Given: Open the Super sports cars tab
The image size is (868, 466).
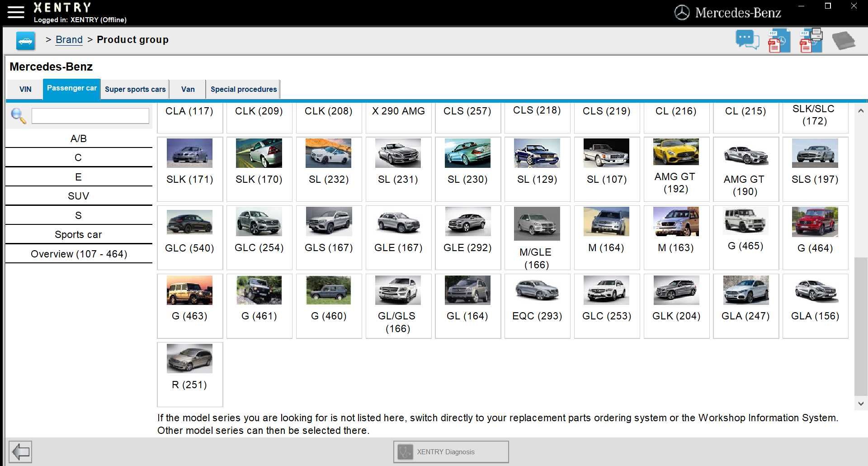Looking at the screenshot, I should pyautogui.click(x=135, y=89).
